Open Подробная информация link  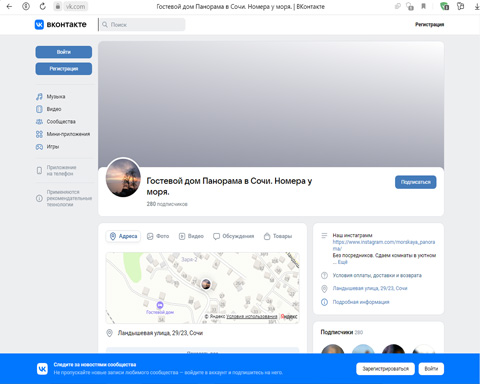pyautogui.click(x=361, y=302)
